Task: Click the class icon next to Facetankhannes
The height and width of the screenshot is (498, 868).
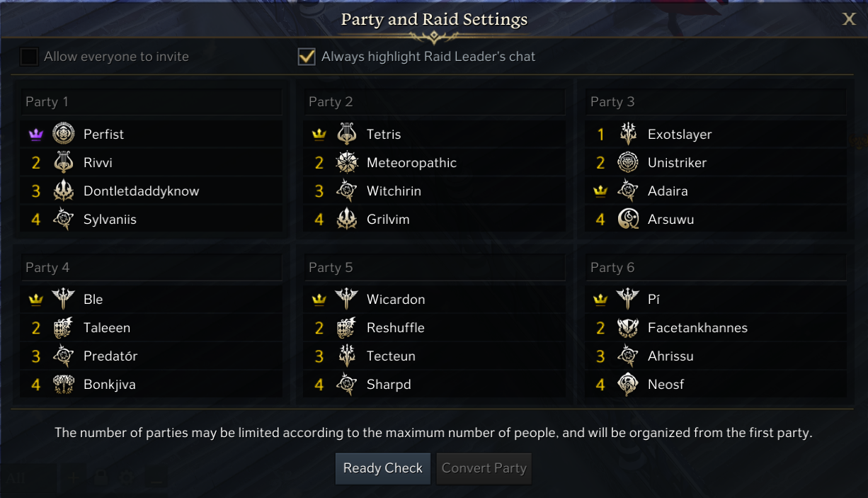Action: coord(628,328)
